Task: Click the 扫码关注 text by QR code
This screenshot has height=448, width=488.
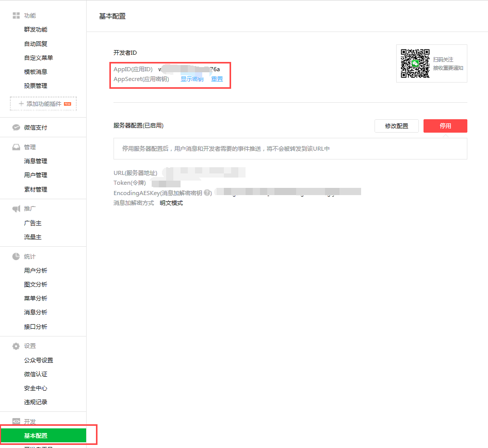Action: click(443, 59)
